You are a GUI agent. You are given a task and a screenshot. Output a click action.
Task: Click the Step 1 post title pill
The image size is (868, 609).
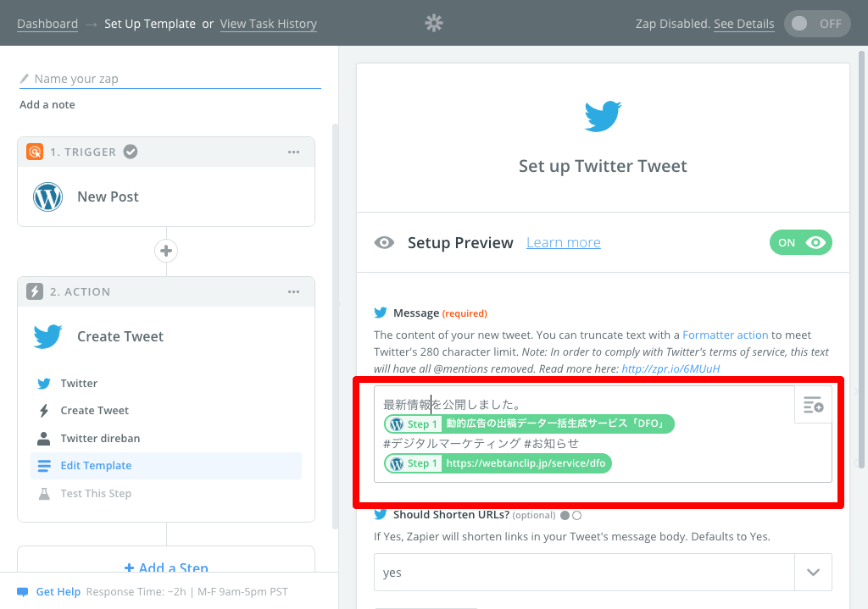(529, 424)
